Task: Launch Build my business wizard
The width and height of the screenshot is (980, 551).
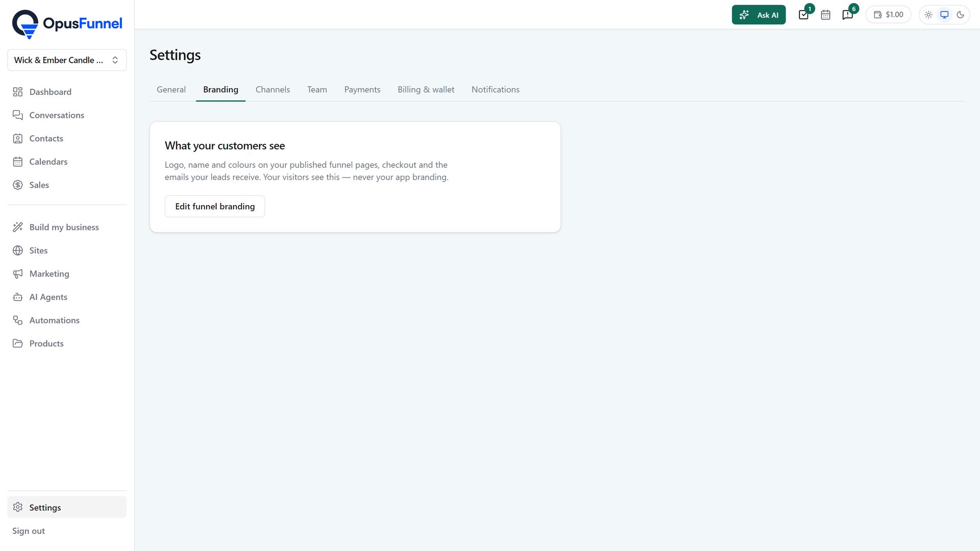Action: point(67,228)
